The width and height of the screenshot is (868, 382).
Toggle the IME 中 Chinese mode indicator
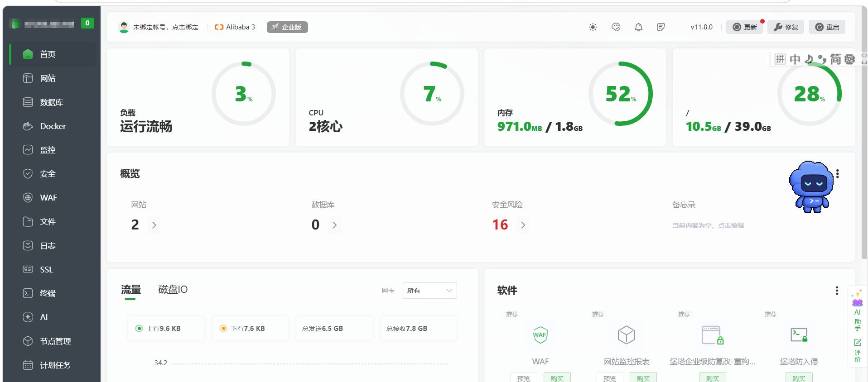(x=795, y=59)
